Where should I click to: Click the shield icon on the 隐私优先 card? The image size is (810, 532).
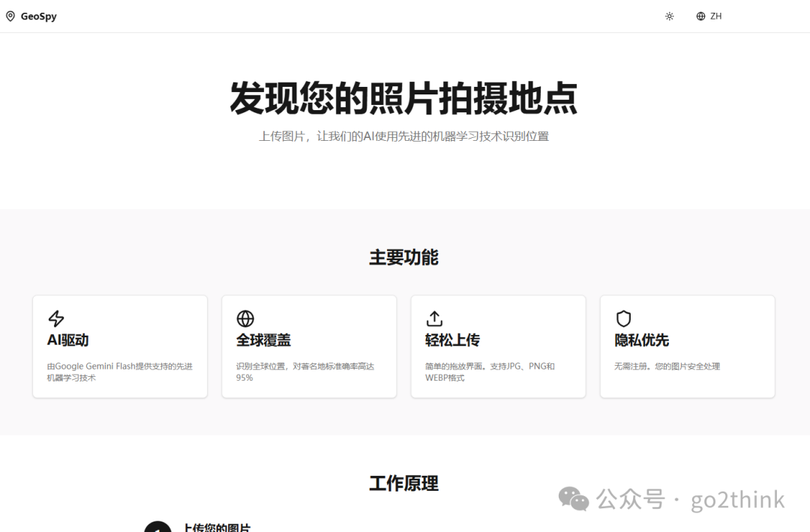click(x=623, y=318)
